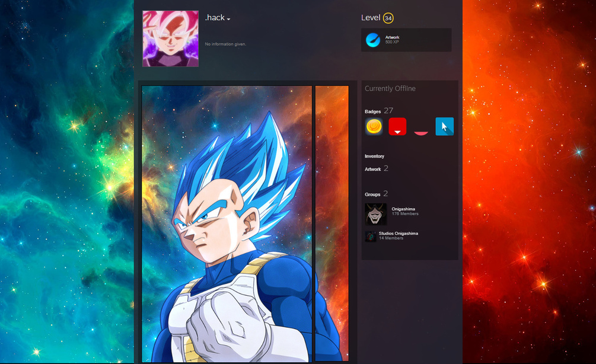596x364 pixels.
Task: Open the Artwork count link in the sidebar
Action: pos(377,169)
